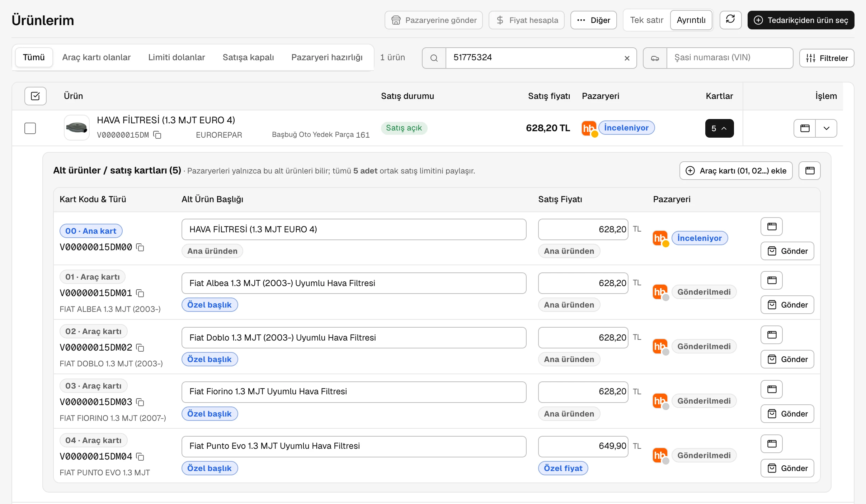Open window icon for Fiat Doblo card

point(772,334)
